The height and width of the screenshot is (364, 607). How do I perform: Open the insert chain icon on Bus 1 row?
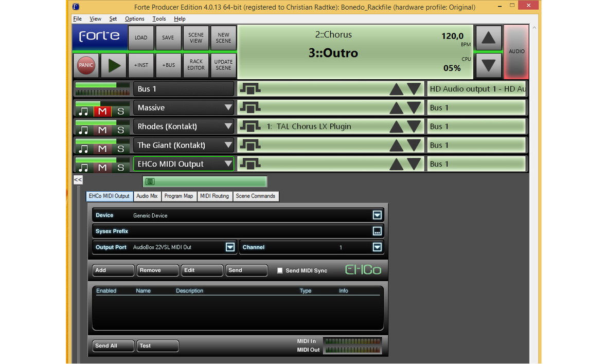[x=250, y=89]
